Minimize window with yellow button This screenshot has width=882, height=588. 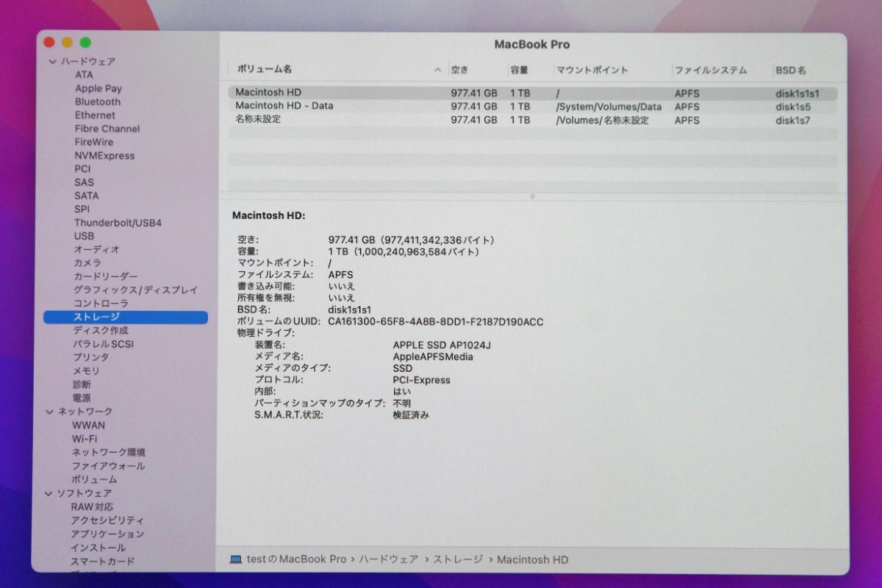pos(68,43)
